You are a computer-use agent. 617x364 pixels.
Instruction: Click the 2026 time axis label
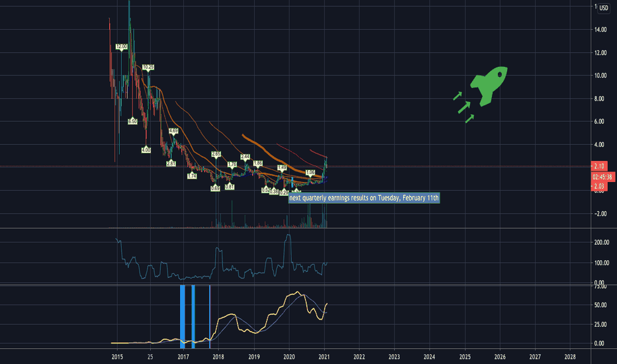coord(500,357)
